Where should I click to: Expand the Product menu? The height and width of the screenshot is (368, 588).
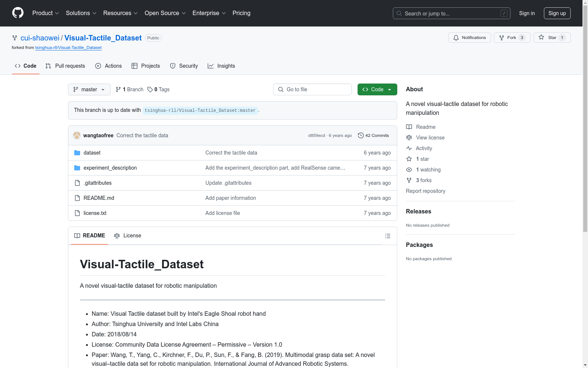click(46, 13)
